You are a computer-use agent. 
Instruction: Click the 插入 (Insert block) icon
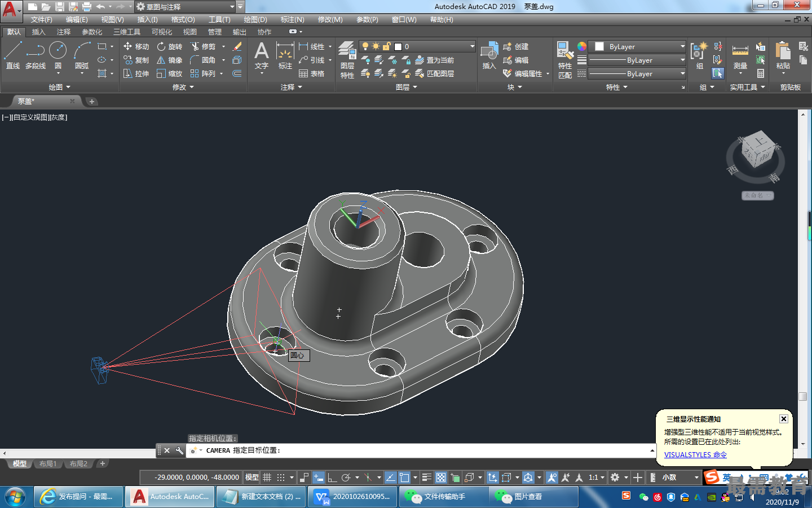point(489,55)
